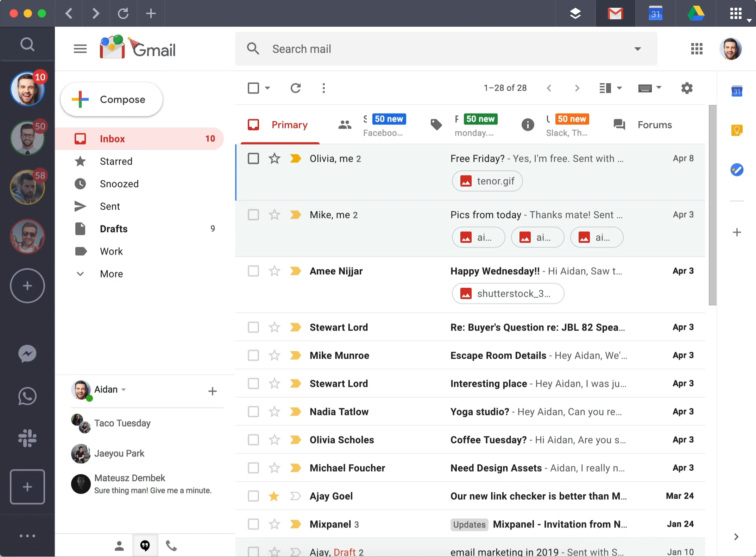The height and width of the screenshot is (557, 756).
Task: Select the Drafts folder
Action: [113, 229]
